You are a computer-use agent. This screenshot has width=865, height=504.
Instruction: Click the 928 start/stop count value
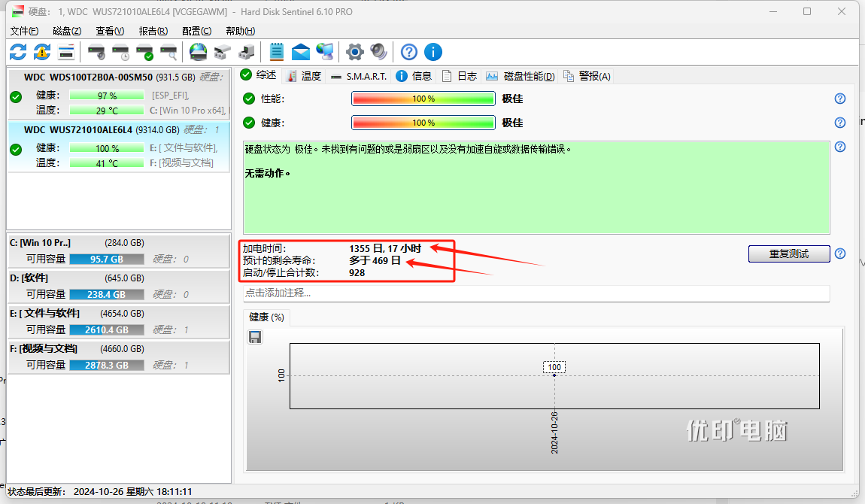(357, 272)
